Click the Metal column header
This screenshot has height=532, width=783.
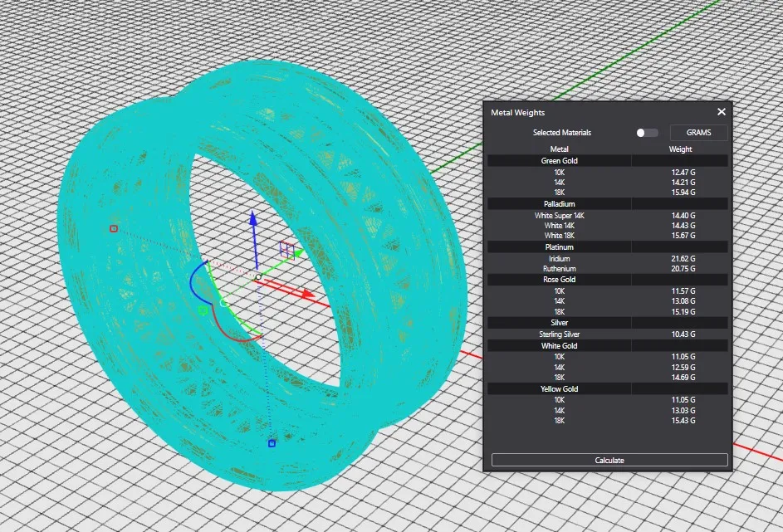[x=559, y=149]
